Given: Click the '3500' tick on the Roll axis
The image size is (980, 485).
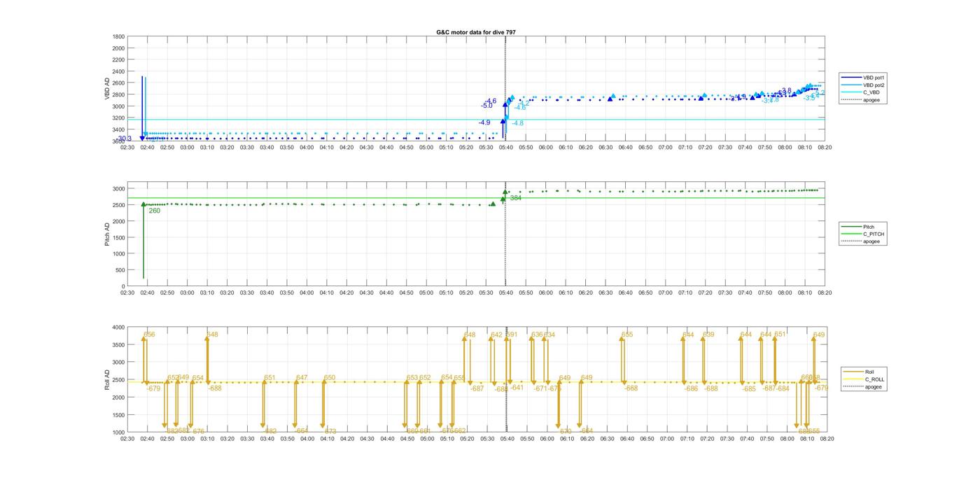Looking at the screenshot, I should point(118,345).
